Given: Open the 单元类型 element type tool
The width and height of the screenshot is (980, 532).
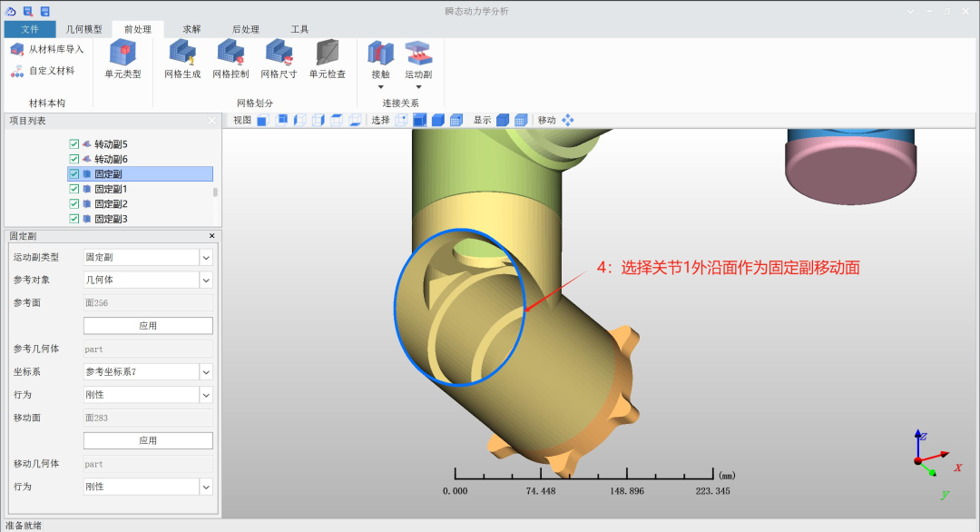Looking at the screenshot, I should pos(122,59).
